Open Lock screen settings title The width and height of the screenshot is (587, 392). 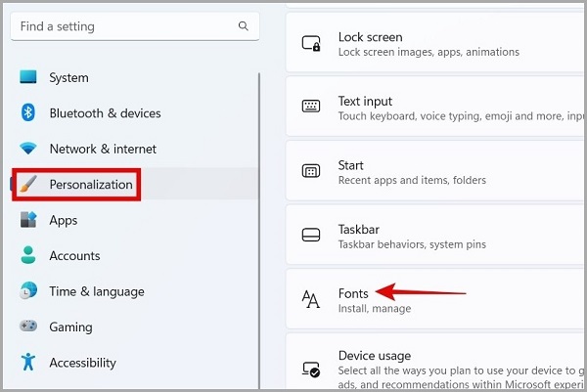point(370,37)
